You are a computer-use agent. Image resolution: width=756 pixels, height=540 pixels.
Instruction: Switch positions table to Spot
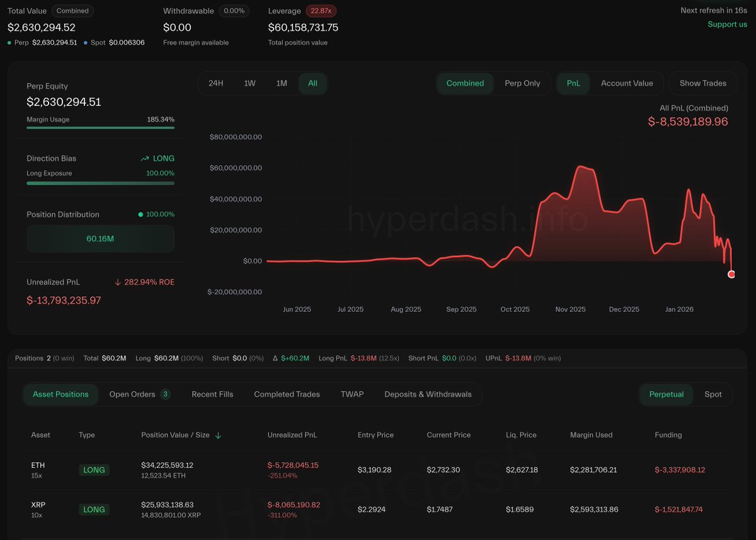[713, 394]
